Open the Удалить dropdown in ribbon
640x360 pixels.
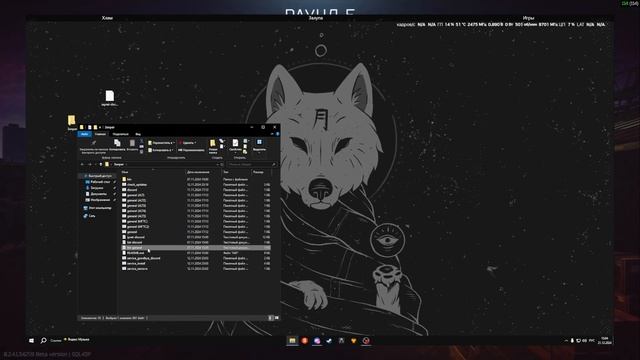point(188,143)
